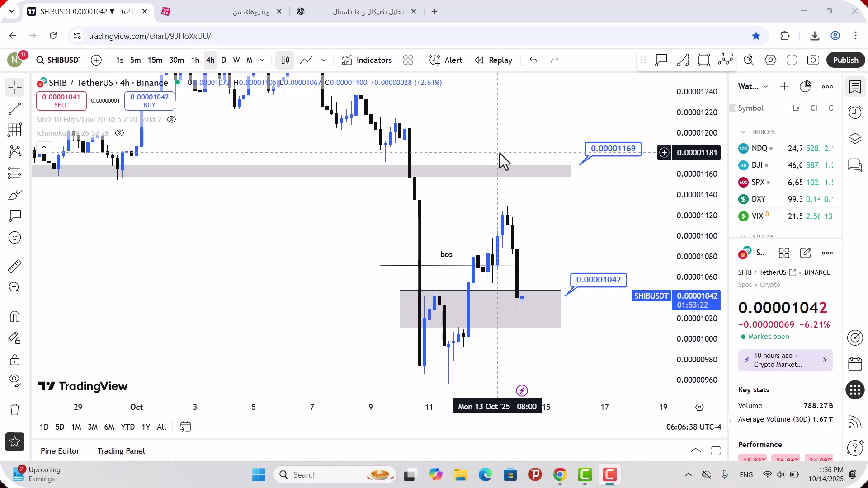Screen dimensions: 868x488
Task: Expand the line chart style dropdown
Action: point(324,60)
